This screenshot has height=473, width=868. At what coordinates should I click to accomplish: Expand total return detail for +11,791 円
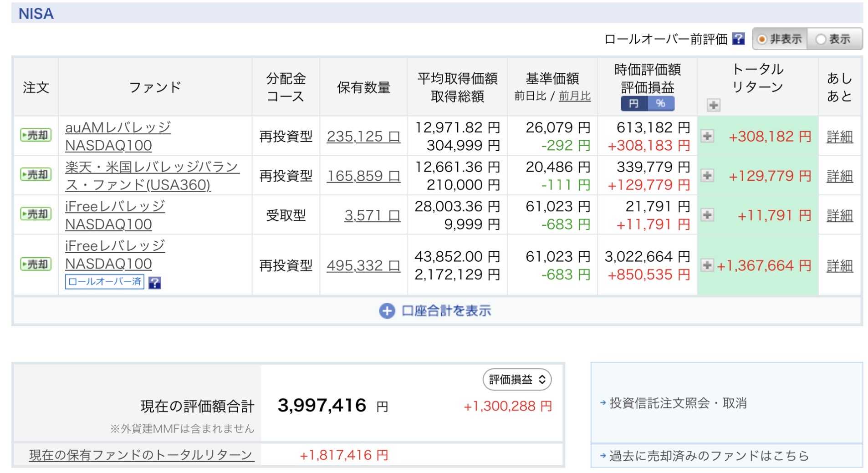pyautogui.click(x=707, y=215)
